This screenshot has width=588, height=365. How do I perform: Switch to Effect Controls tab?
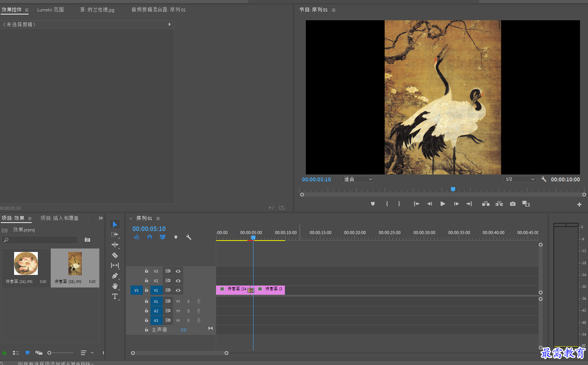(11, 10)
